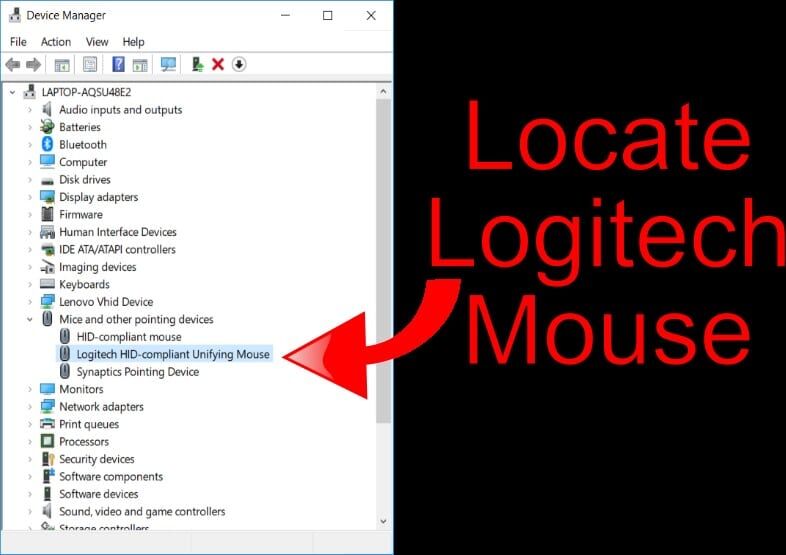Image resolution: width=786 pixels, height=555 pixels.
Task: Open the View menu
Action: (97, 42)
